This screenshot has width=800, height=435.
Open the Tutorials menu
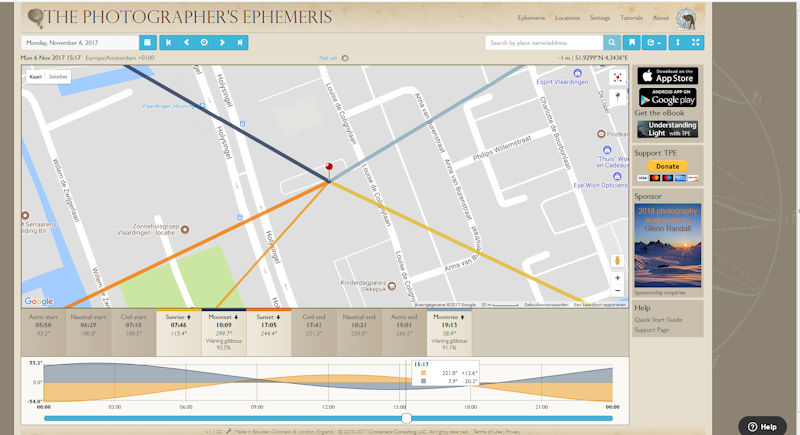point(631,18)
